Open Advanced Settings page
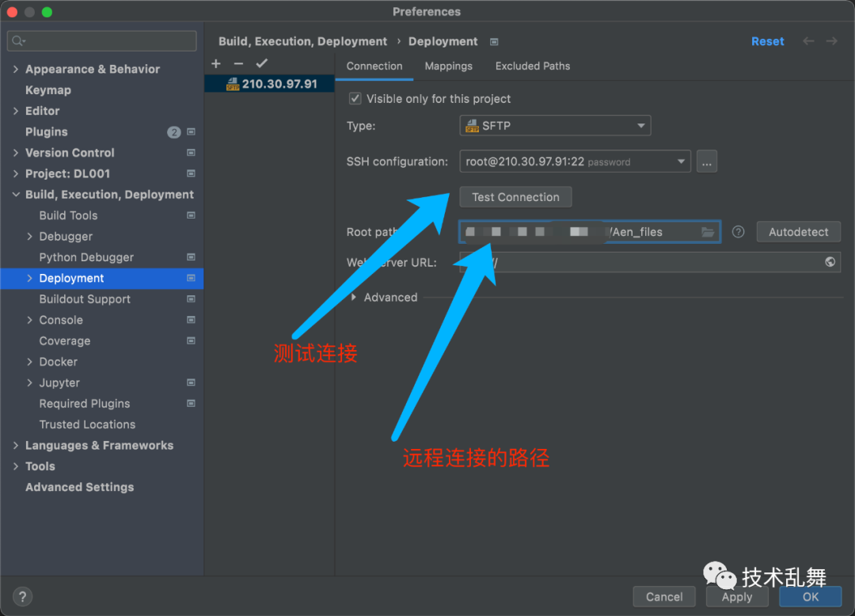The height and width of the screenshot is (616, 855). (x=80, y=488)
